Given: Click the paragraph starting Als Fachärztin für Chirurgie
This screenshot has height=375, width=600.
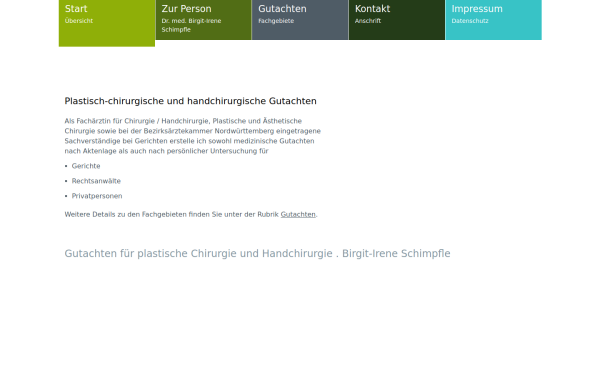Looking at the screenshot, I should pyautogui.click(x=192, y=136).
